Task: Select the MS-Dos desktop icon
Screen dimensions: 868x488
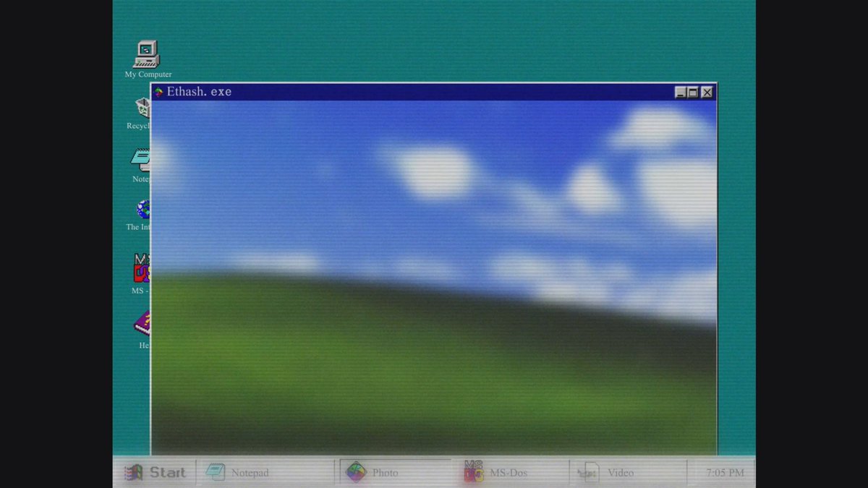Action: coord(142,267)
